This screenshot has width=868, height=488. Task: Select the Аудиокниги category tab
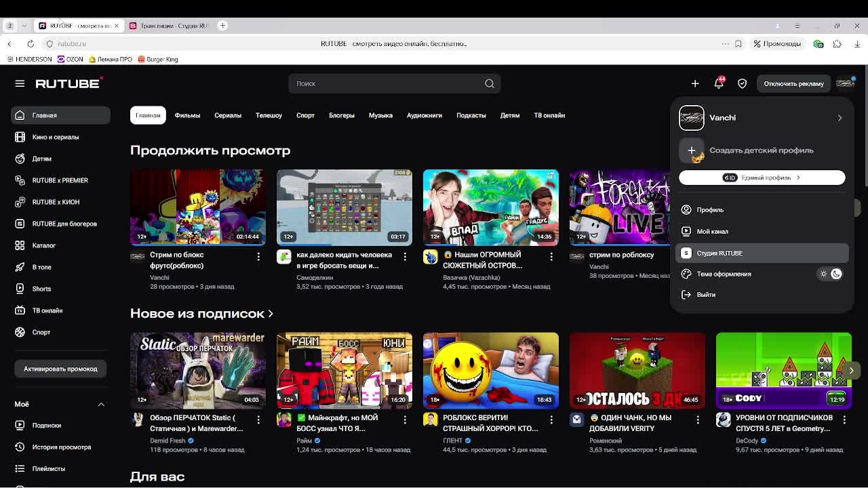425,115
